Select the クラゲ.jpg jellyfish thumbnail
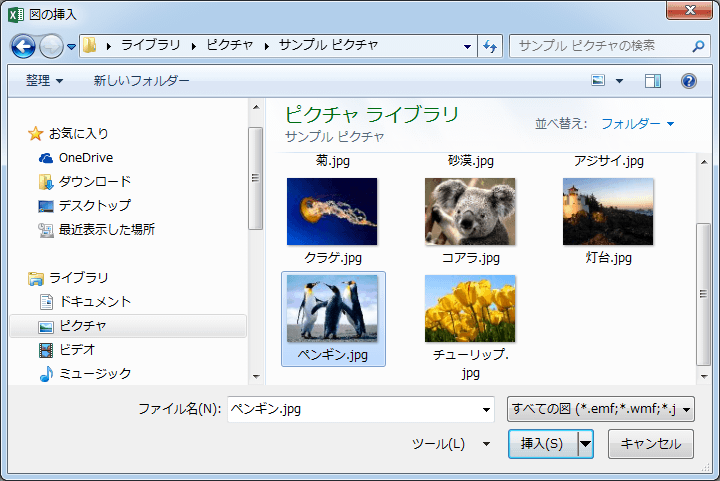 tap(332, 212)
